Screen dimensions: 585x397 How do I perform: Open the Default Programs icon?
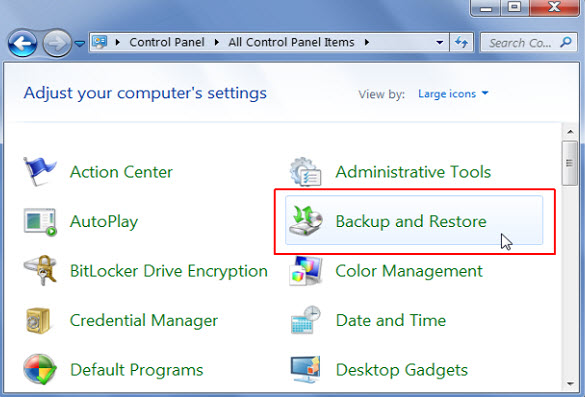(40, 369)
